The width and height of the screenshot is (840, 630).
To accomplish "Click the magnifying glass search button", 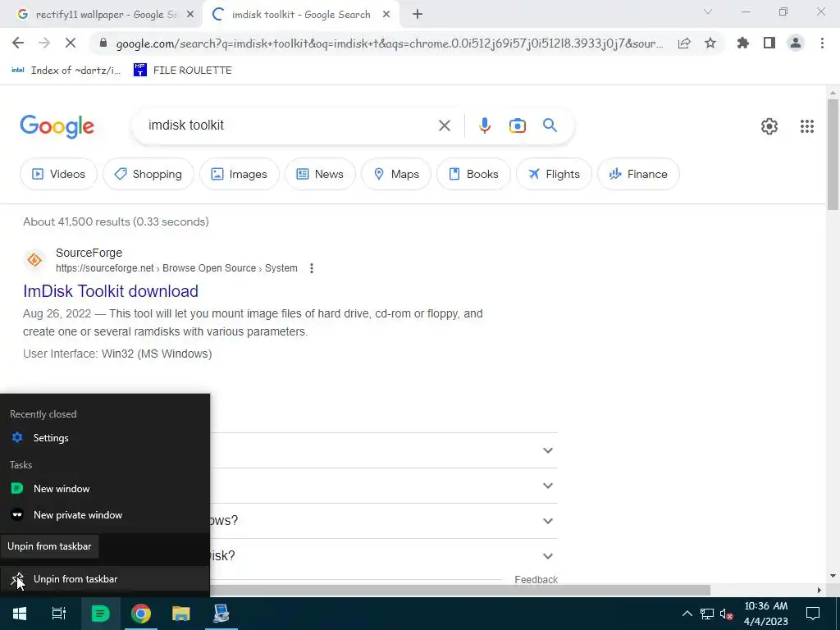I will point(550,126).
